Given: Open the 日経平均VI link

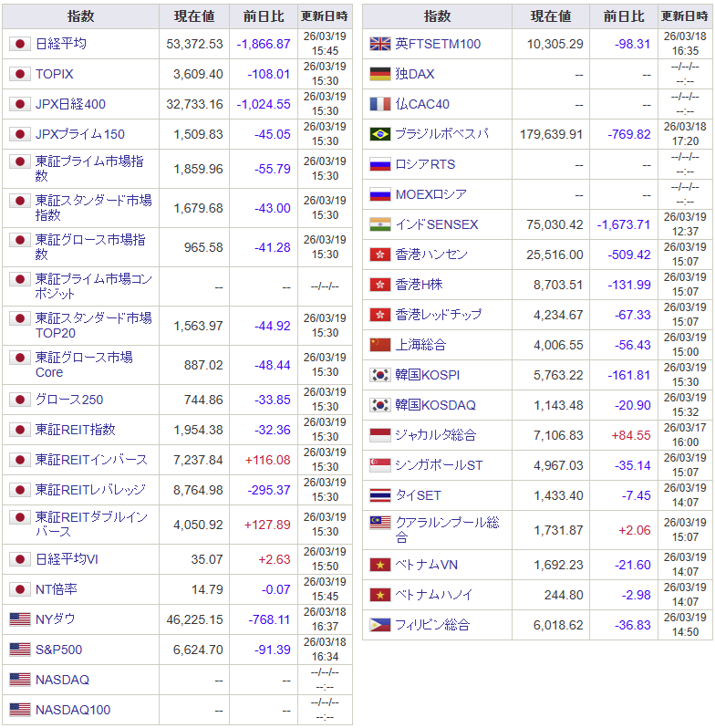Looking at the screenshot, I should pos(67,559).
